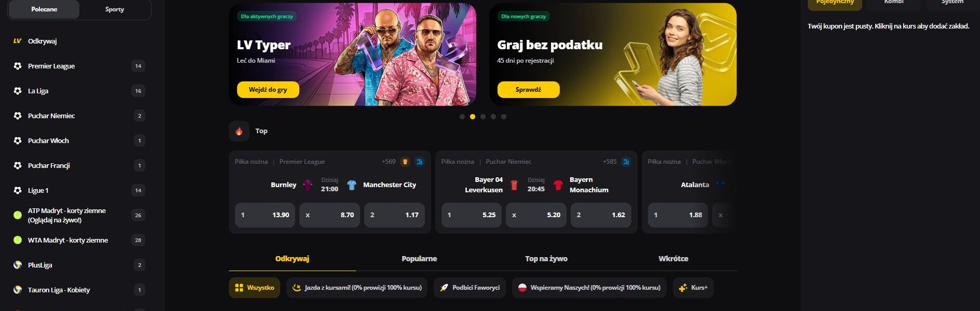The width and height of the screenshot is (980, 311).
Task: Select the Wszystko filter chip
Action: [x=254, y=288]
